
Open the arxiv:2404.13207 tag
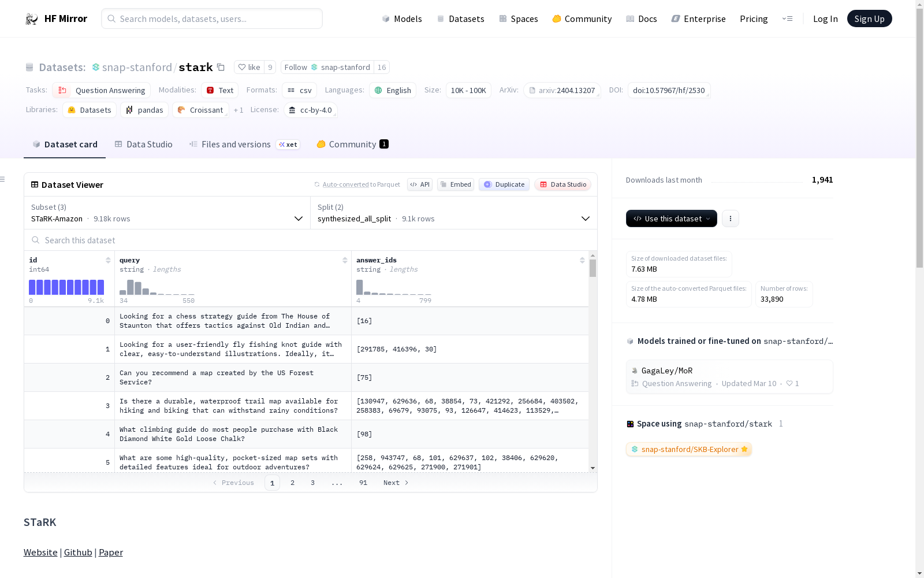pos(562,90)
